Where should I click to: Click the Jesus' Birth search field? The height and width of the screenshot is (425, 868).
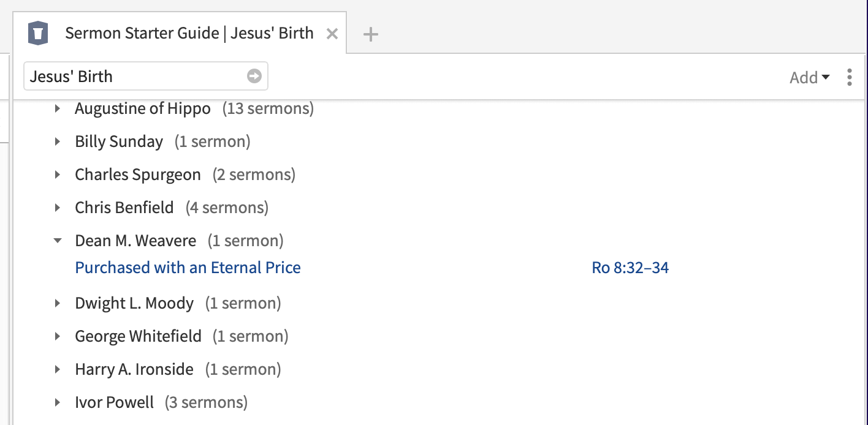(146, 77)
